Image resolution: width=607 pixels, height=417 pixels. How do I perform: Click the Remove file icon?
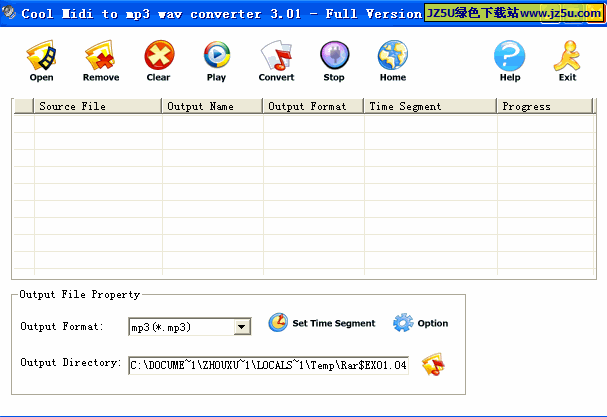pos(100,59)
